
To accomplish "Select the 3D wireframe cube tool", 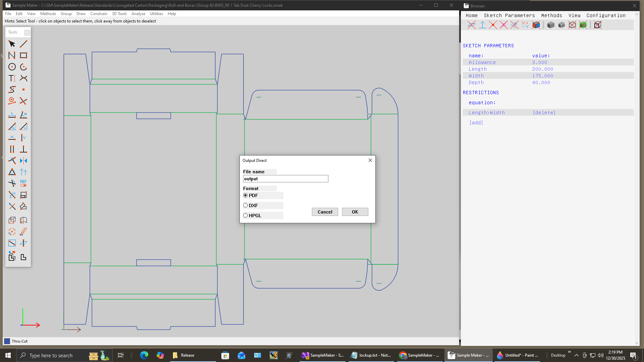I will coord(12,220).
